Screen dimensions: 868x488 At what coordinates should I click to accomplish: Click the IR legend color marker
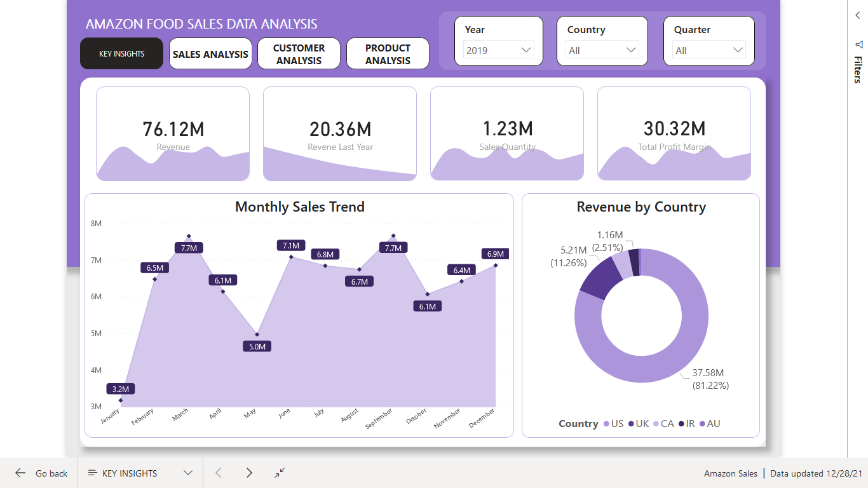[x=681, y=424]
